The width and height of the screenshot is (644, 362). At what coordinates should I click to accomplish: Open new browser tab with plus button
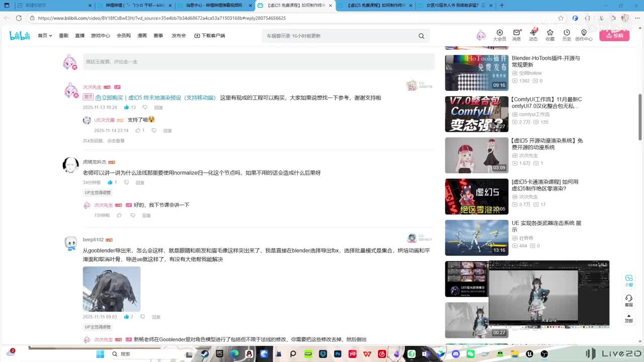click(x=502, y=6)
